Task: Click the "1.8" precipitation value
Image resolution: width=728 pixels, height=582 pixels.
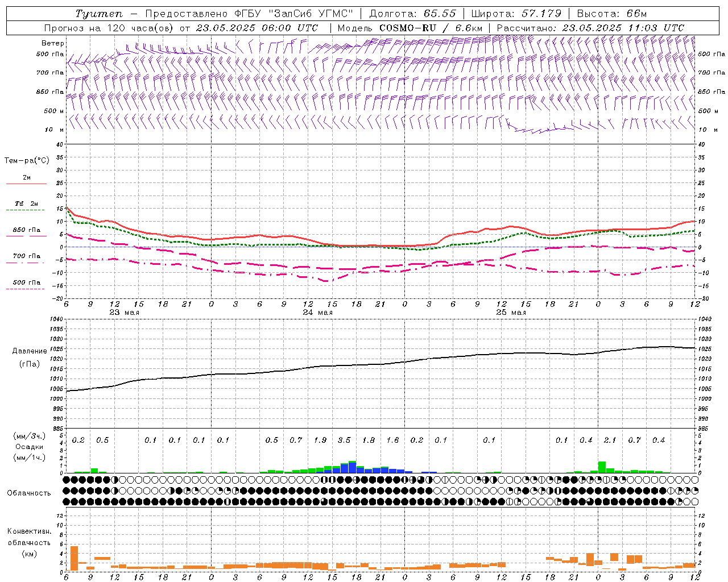Action: pos(369,440)
